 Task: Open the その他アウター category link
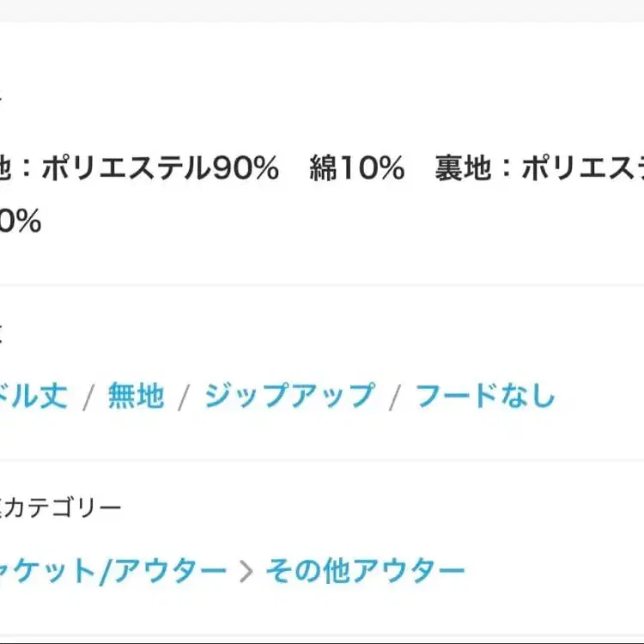pyautogui.click(x=365, y=570)
